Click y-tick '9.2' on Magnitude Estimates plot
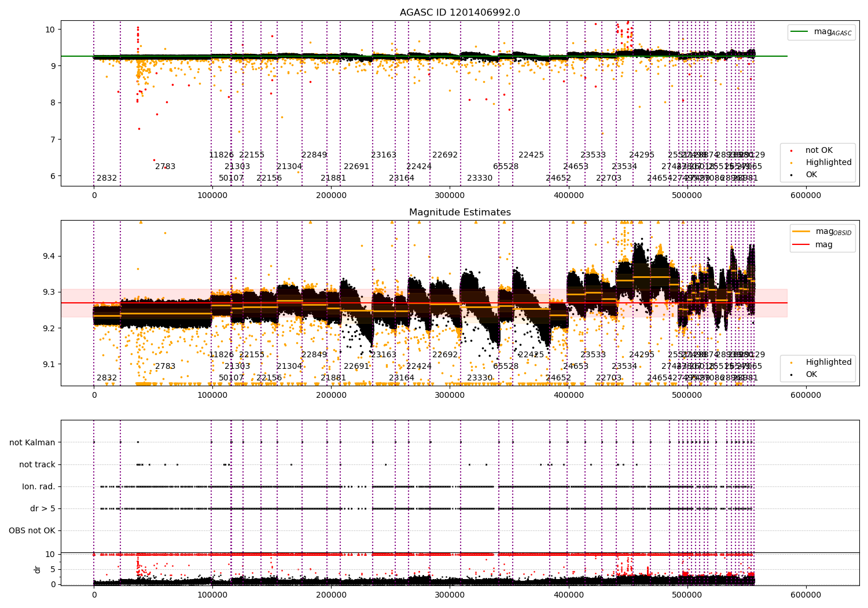The image size is (868, 608). pyautogui.click(x=49, y=328)
